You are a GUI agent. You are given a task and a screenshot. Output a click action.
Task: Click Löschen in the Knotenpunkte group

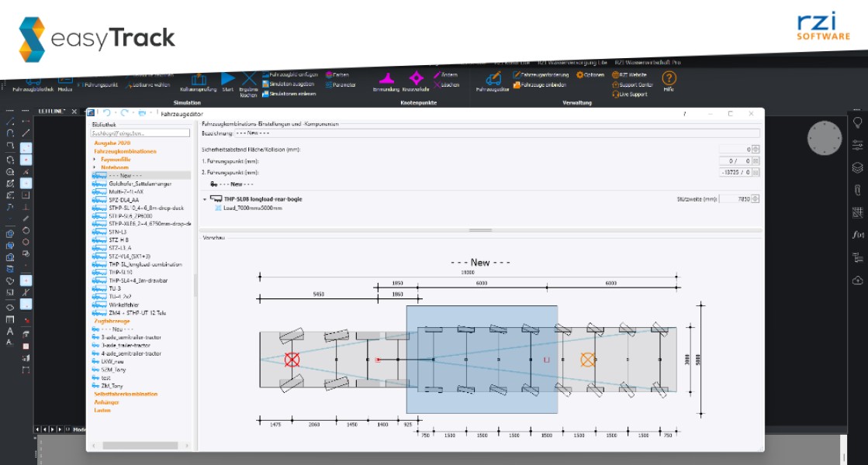coord(447,84)
